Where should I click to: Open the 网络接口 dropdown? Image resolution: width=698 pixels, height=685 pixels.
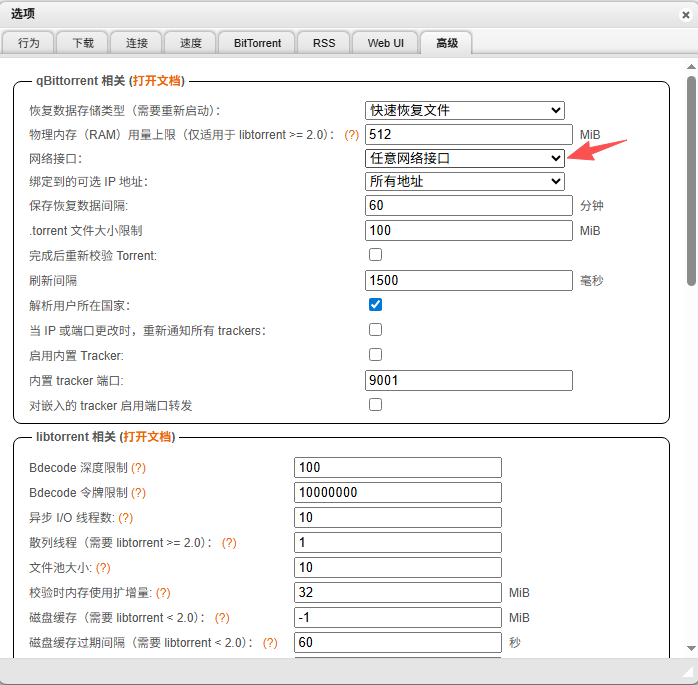coord(464,158)
